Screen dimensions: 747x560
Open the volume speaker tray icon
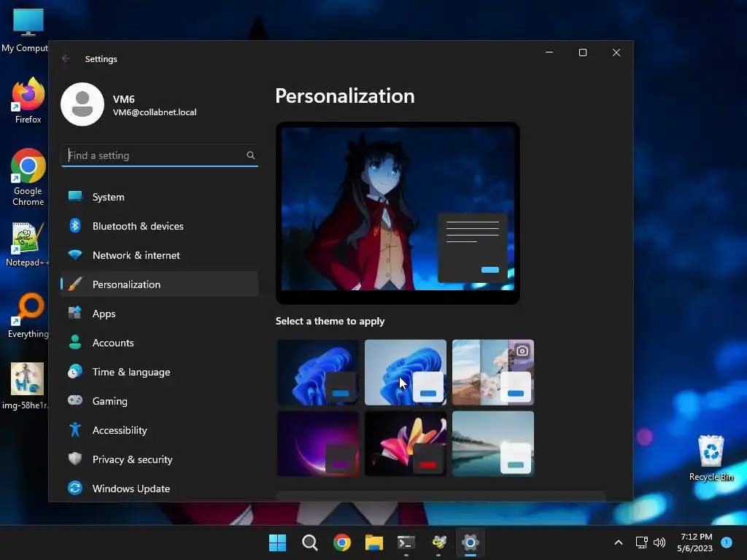pos(659,542)
